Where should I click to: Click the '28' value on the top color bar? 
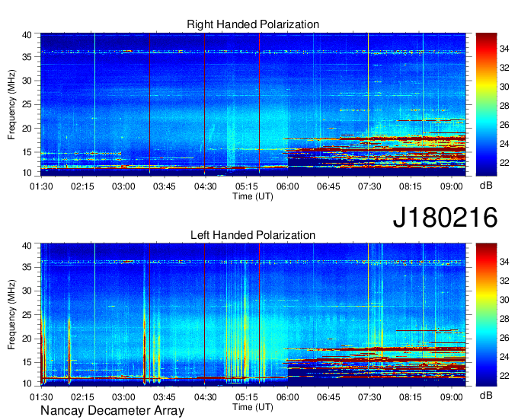pos(504,107)
